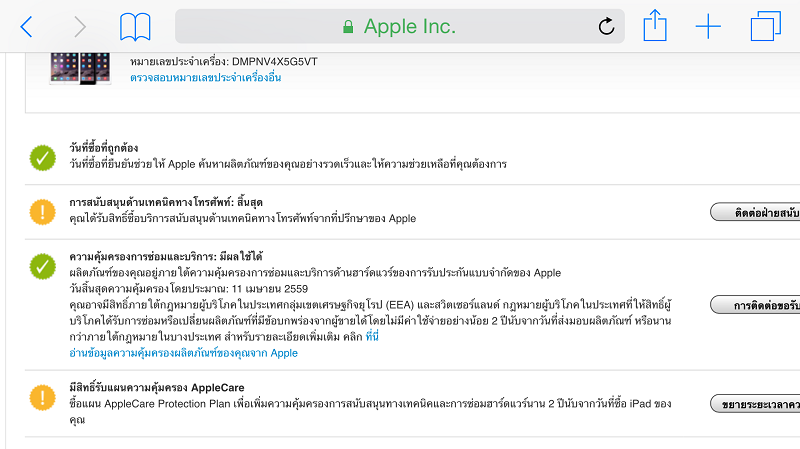This screenshot has width=800, height=449.
Task: Click the ติดต่อฝ่ายสนับสนุน button
Action: coord(755,212)
